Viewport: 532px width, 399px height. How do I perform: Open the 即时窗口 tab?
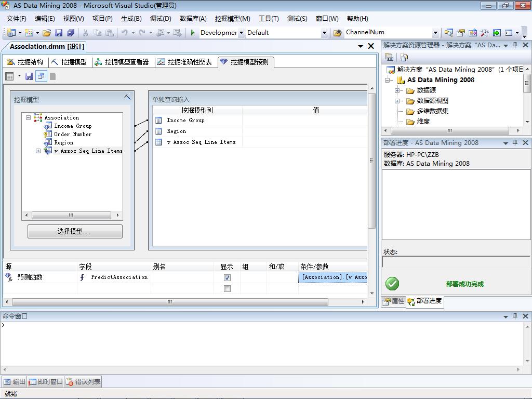46,382
